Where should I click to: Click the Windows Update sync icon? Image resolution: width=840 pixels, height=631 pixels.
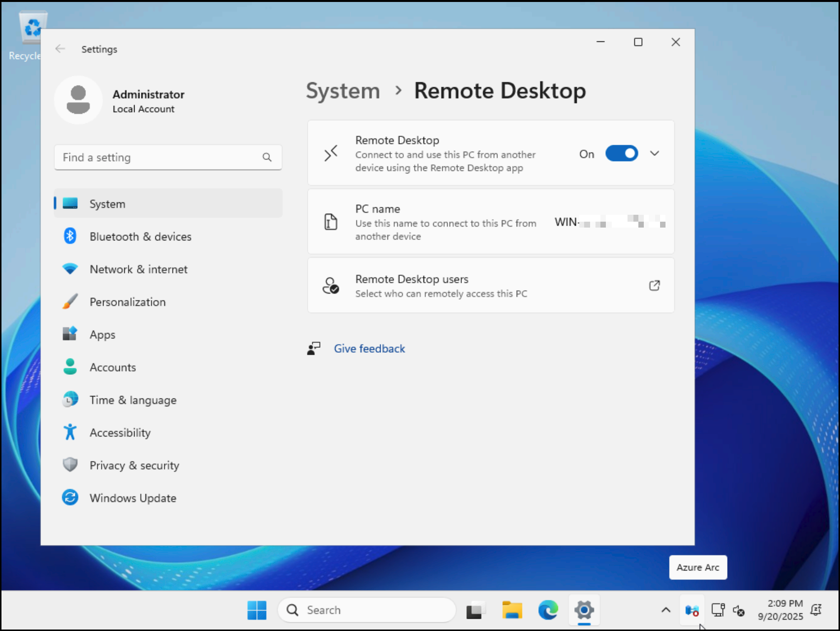point(70,498)
